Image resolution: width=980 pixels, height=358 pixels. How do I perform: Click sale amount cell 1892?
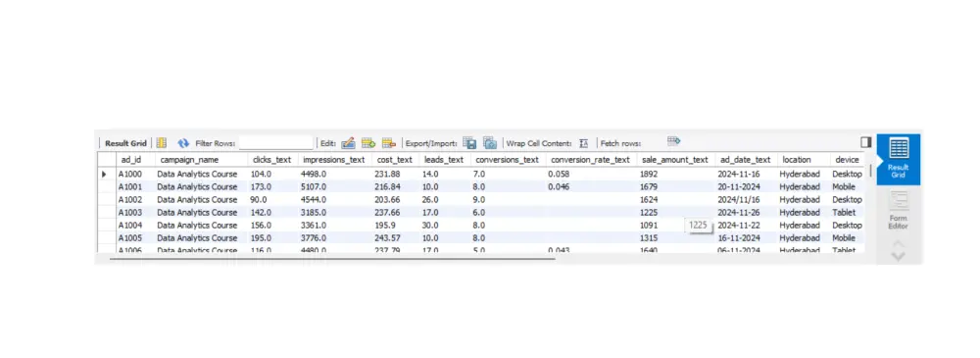coord(649,174)
